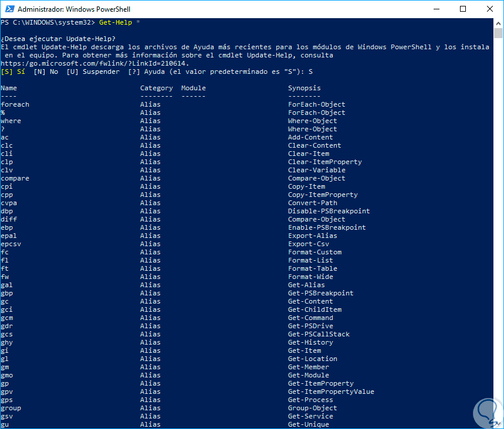Click the compare alias name
Image resolution: width=504 pixels, height=429 pixels.
click(15, 178)
